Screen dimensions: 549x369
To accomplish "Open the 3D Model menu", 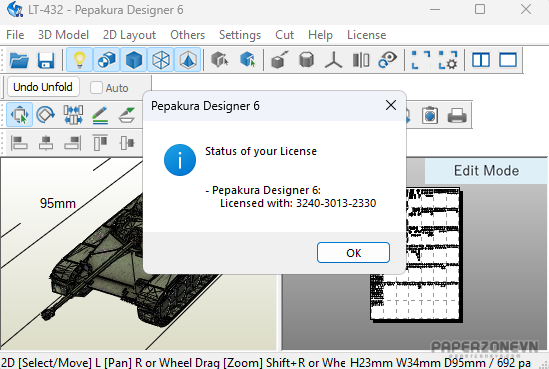I will (x=63, y=35).
